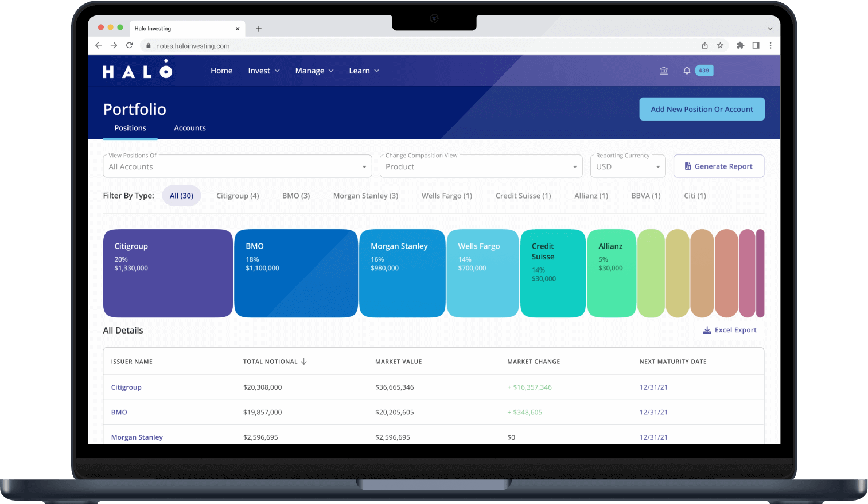Open the bank institution icon in header

pyautogui.click(x=664, y=71)
